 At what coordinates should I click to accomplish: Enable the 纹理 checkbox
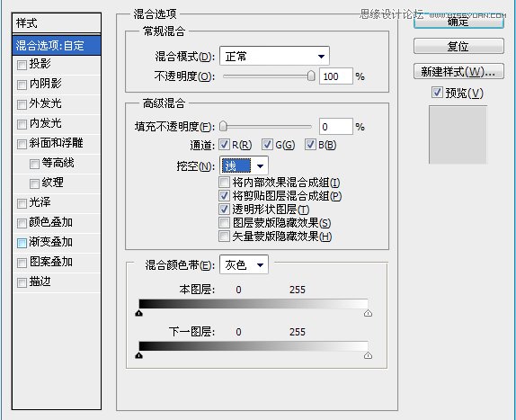(x=34, y=183)
